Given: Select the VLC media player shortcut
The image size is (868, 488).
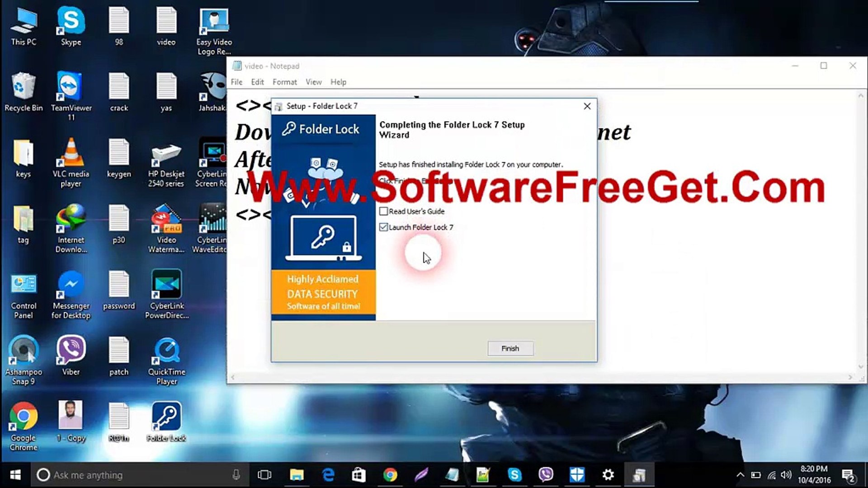Looking at the screenshot, I should tap(71, 163).
